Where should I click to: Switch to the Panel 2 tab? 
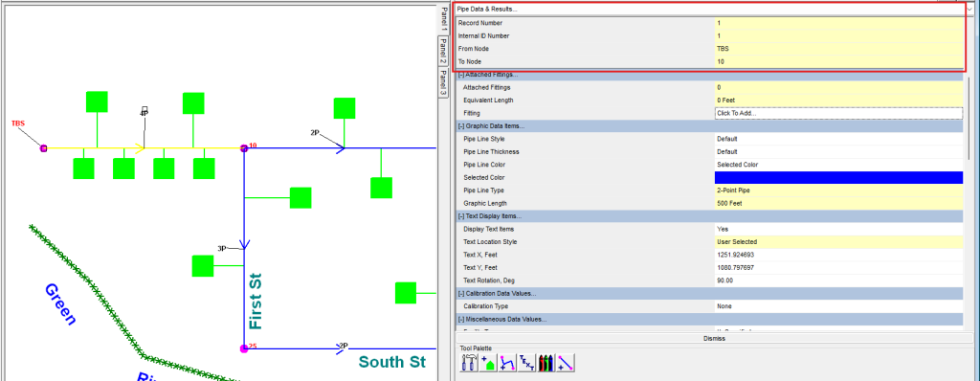click(442, 51)
